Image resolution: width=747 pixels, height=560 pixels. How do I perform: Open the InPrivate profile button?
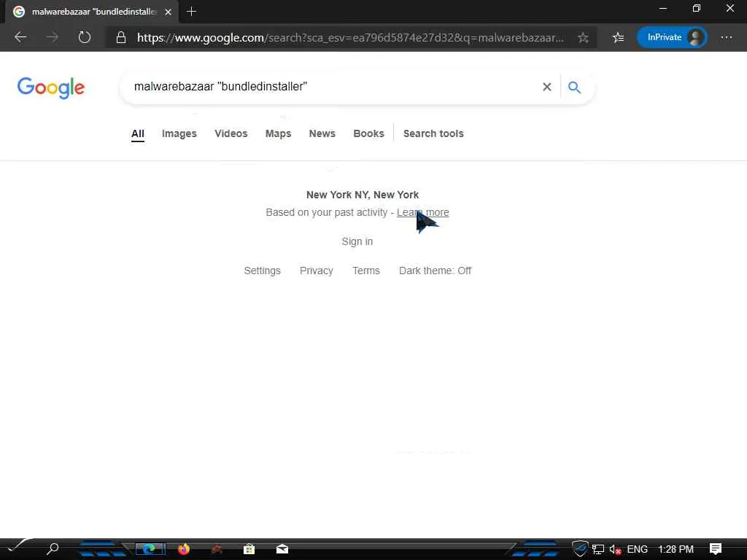pyautogui.click(x=672, y=37)
